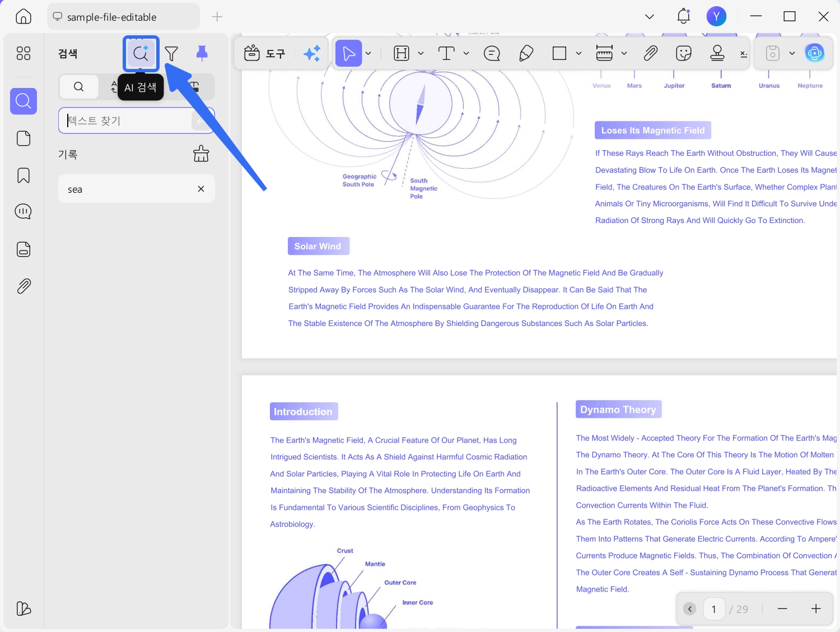Open the user account avatar 'Y'

coord(717,16)
